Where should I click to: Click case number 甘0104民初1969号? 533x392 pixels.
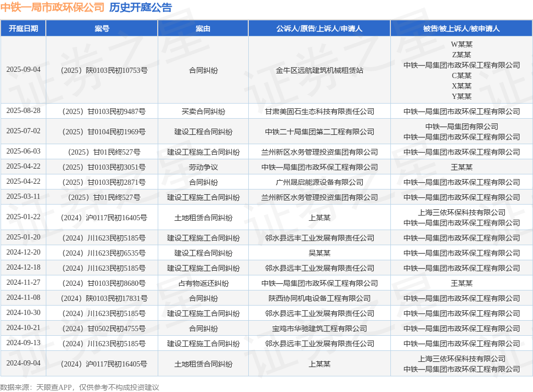(x=117, y=132)
